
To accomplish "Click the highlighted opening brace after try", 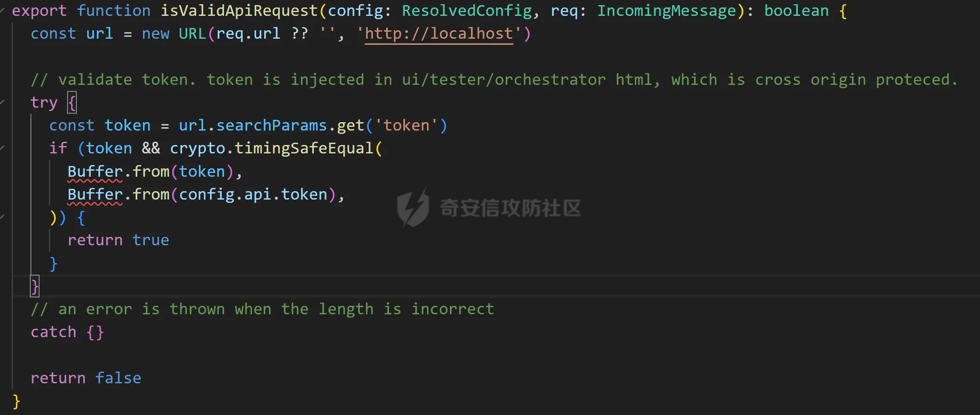I will (72, 102).
